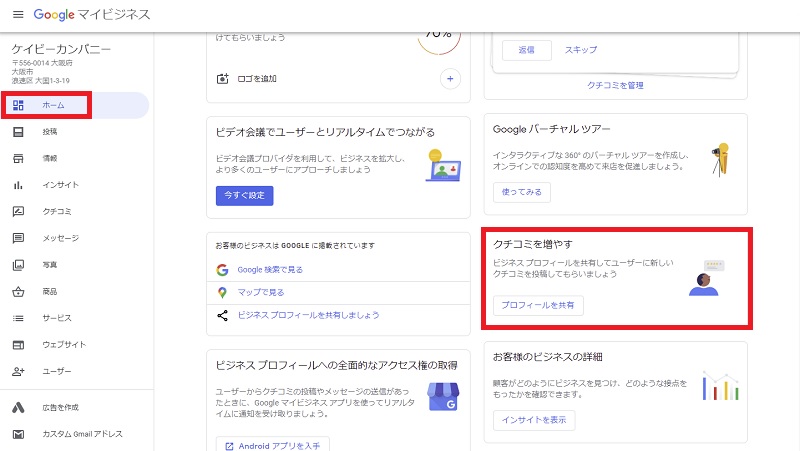The height and width of the screenshot is (451, 800).
Task: Open the 広告を作成 menu item
Action: point(75,407)
